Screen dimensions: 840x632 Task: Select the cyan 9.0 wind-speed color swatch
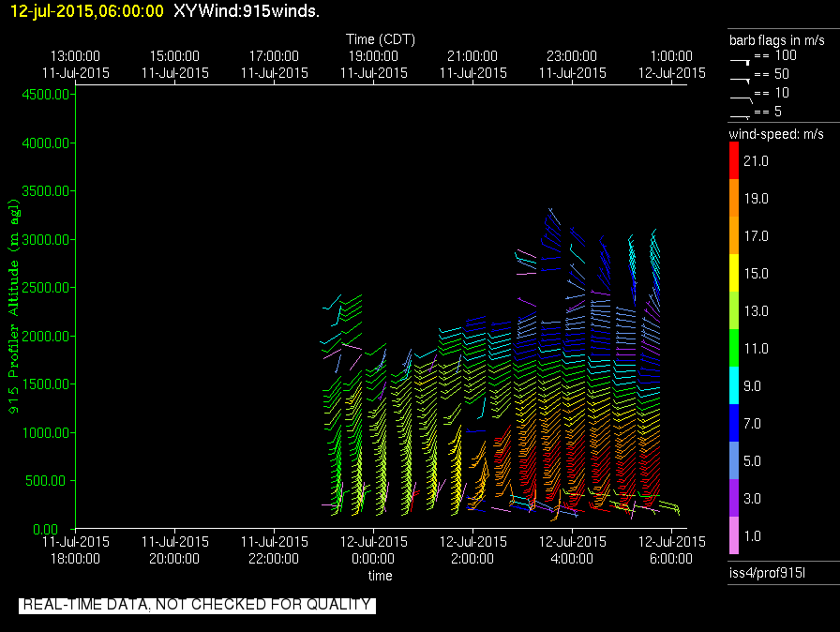pyautogui.click(x=734, y=386)
